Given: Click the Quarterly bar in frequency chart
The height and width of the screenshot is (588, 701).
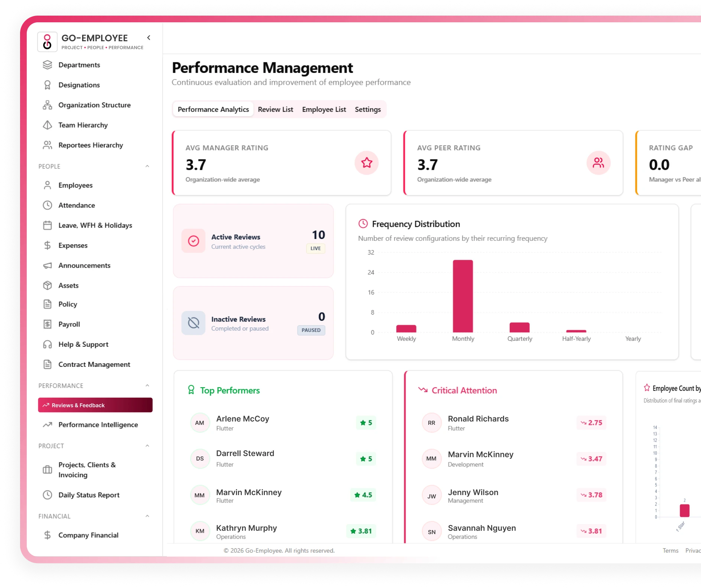Looking at the screenshot, I should 519,327.
